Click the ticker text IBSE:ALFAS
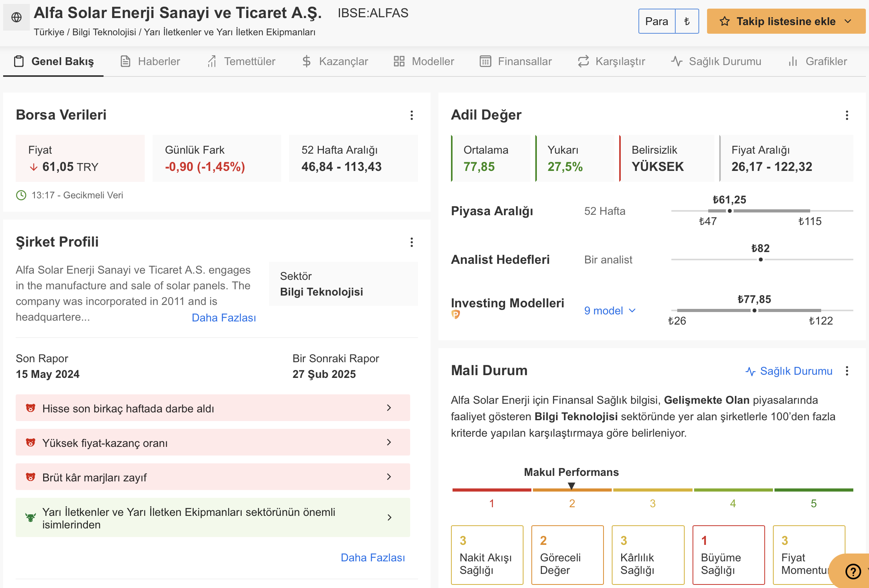Image resolution: width=869 pixels, height=588 pixels. point(373,13)
